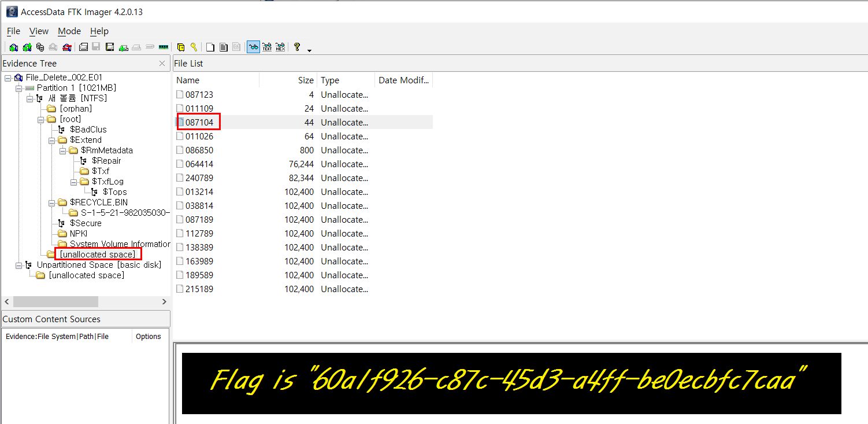Click the folder icon beside NPKI
Viewport: 868px width, 424px height.
pyautogui.click(x=62, y=234)
